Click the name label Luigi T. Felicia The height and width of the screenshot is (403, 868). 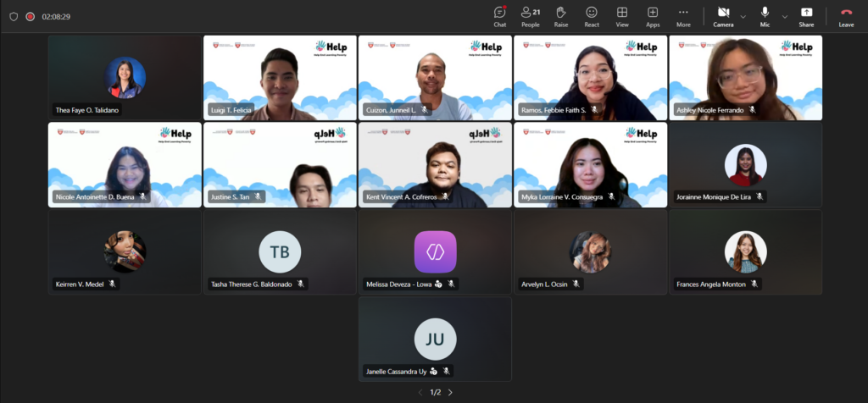tap(231, 110)
